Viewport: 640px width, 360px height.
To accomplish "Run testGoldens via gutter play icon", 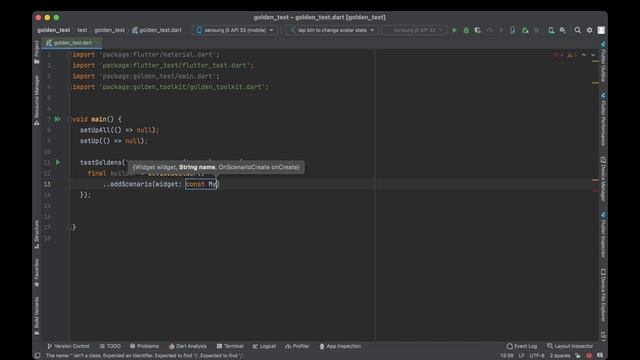I will click(58, 162).
